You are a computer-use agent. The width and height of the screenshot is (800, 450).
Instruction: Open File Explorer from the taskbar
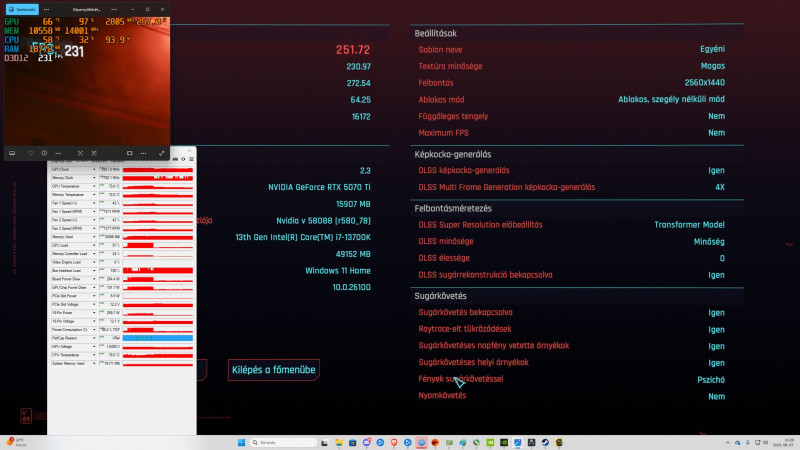pyautogui.click(x=339, y=442)
